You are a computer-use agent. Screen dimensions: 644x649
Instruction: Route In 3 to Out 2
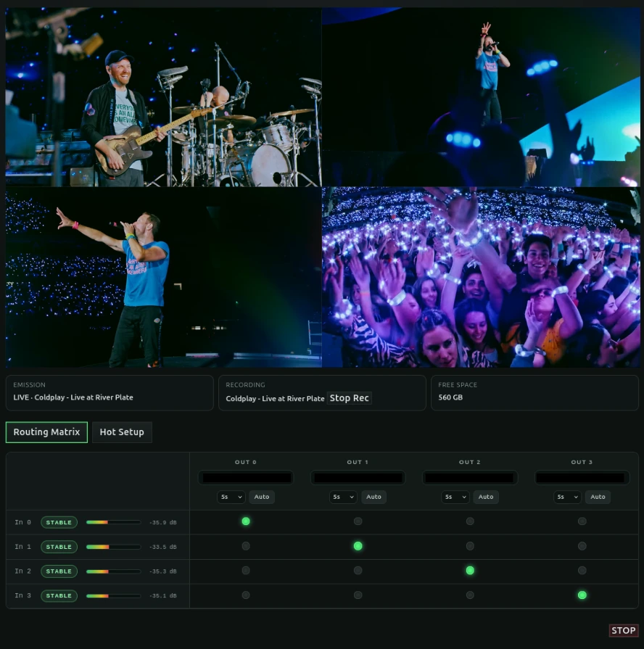pyautogui.click(x=470, y=595)
